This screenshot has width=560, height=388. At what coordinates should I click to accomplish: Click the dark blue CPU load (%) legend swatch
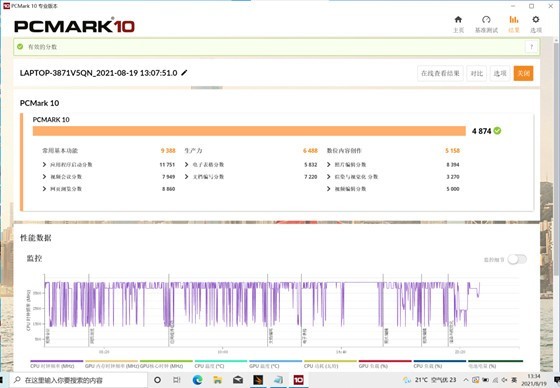pyautogui.click(x=439, y=361)
